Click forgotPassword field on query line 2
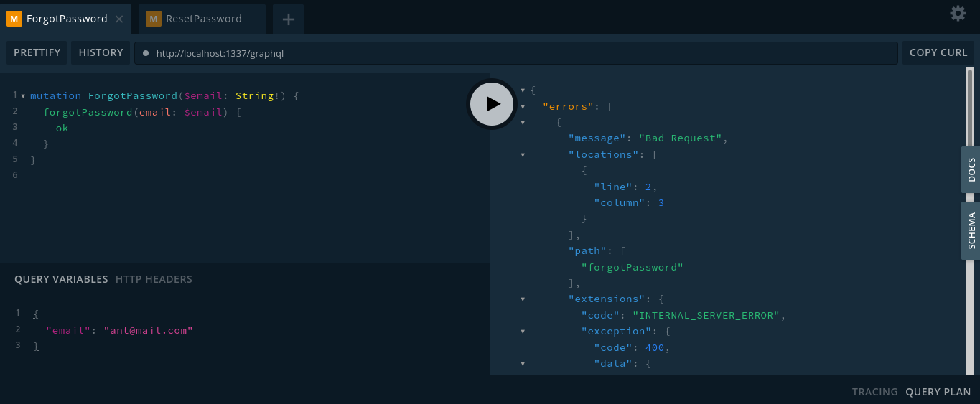Viewport: 980px width, 404px height. [88, 112]
